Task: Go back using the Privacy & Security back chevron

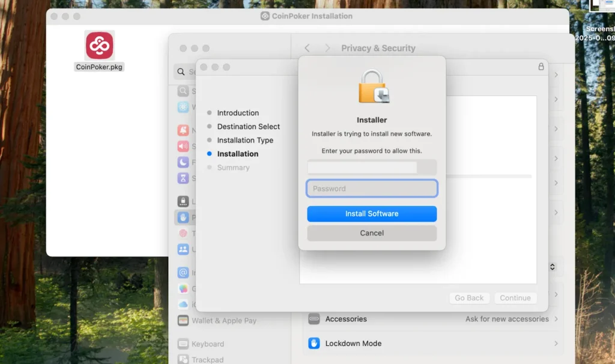Action: point(307,48)
